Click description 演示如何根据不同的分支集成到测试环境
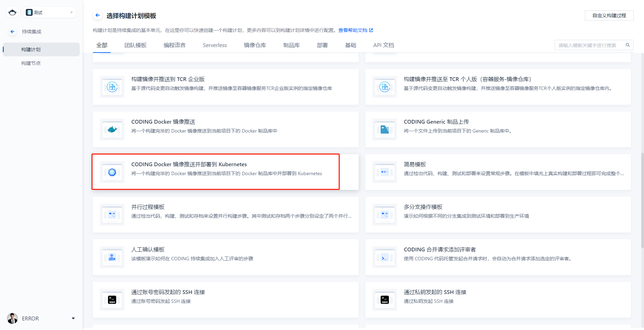The height and width of the screenshot is (330, 644). point(466,216)
